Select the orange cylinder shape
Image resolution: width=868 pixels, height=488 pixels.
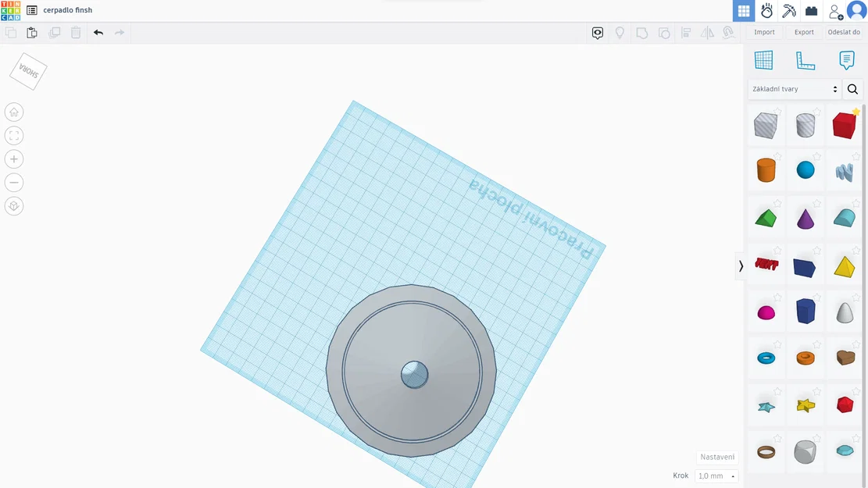click(x=766, y=170)
